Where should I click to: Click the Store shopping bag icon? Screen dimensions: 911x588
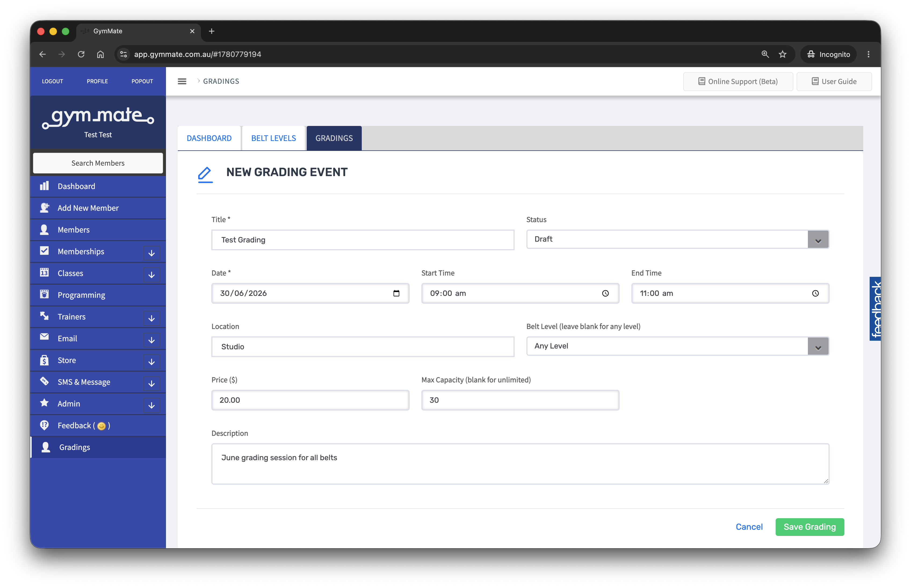tap(44, 360)
